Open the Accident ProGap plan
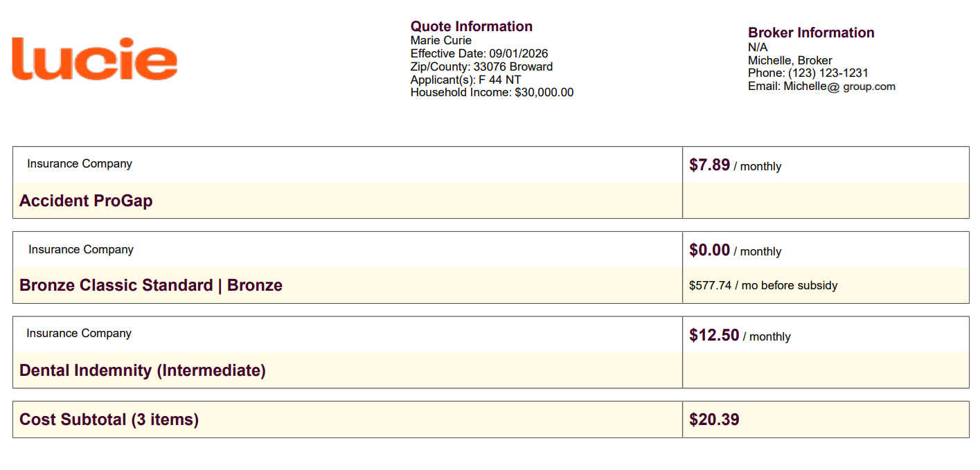 point(86,201)
